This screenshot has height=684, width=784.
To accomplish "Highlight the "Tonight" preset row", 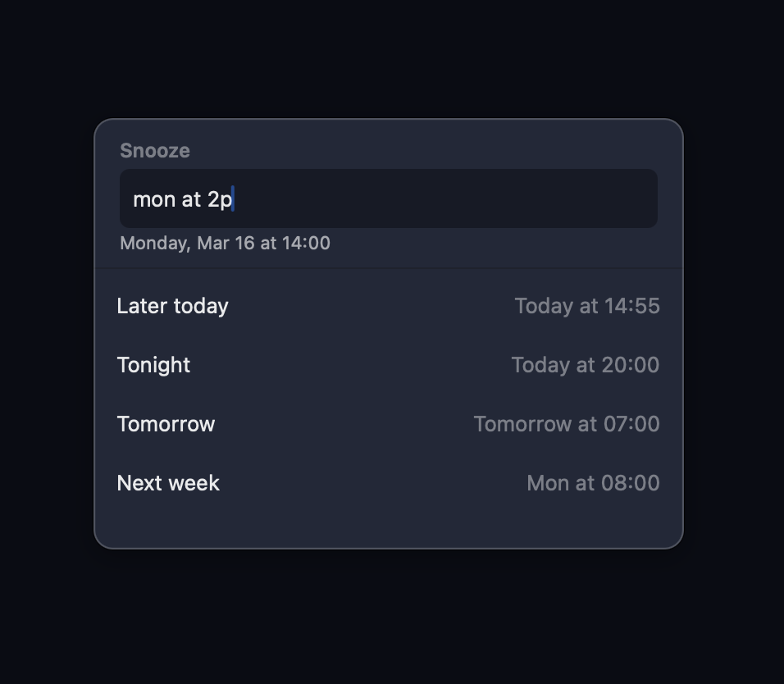I will 388,365.
